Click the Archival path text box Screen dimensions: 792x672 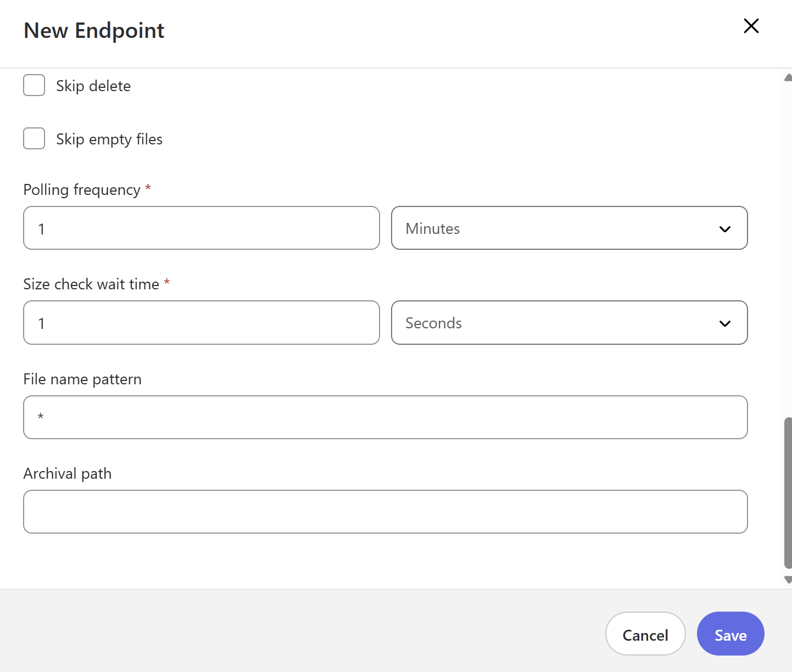coord(386,512)
